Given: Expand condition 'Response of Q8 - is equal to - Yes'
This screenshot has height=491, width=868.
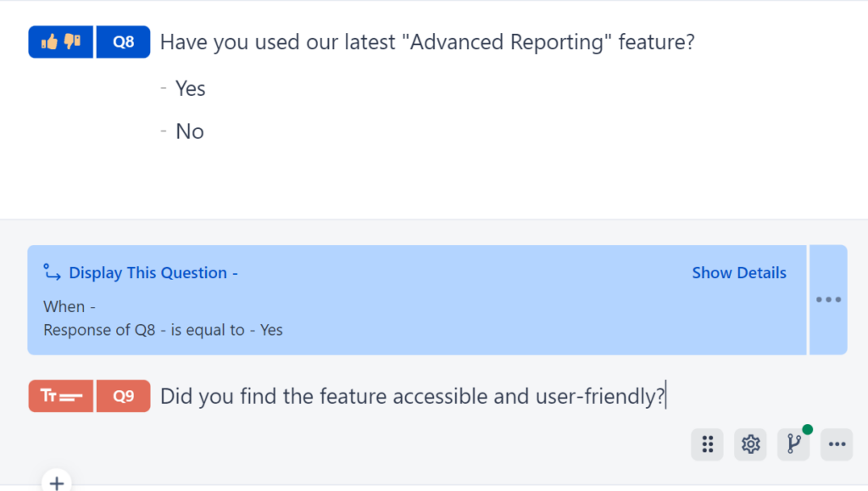Looking at the screenshot, I should pyautogui.click(x=164, y=330).
